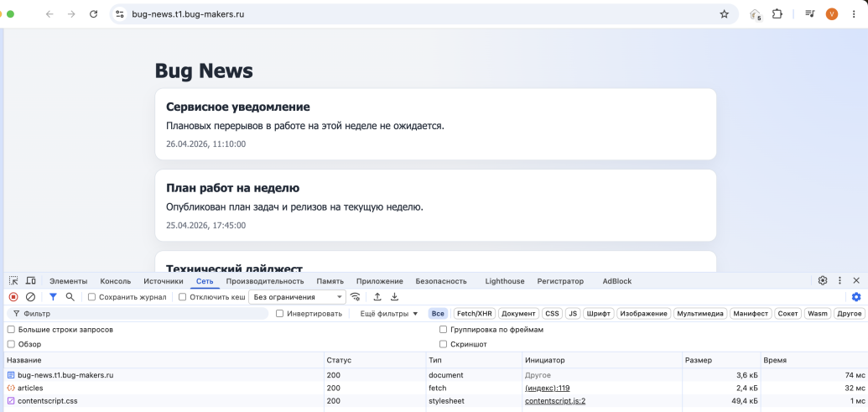The image size is (868, 412).
Task: Switch to the Элементы tab
Action: click(69, 281)
